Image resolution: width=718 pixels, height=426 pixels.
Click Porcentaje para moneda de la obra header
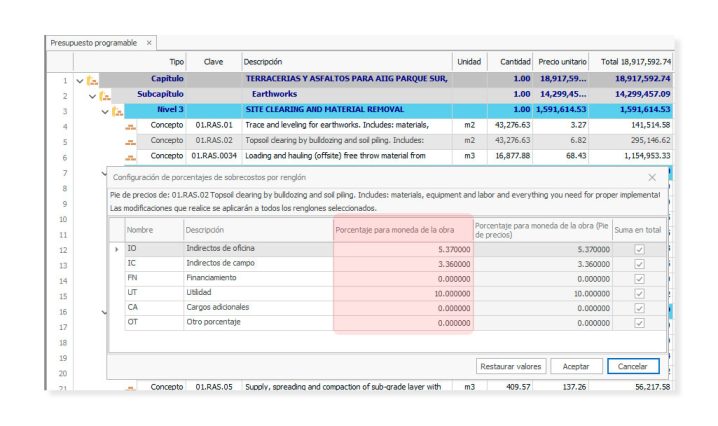(403, 230)
